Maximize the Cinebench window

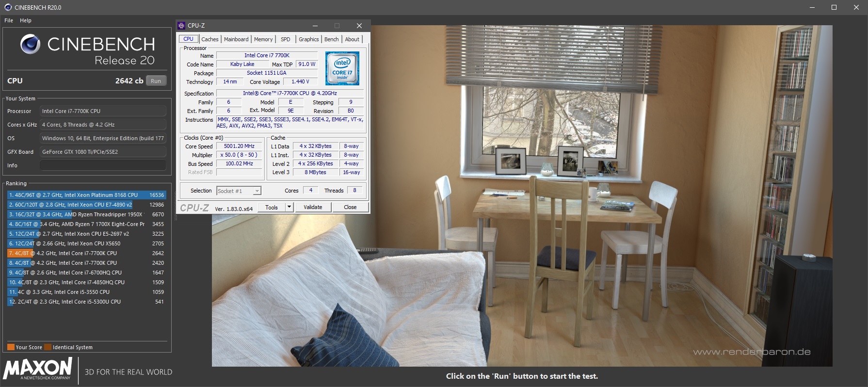point(834,7)
